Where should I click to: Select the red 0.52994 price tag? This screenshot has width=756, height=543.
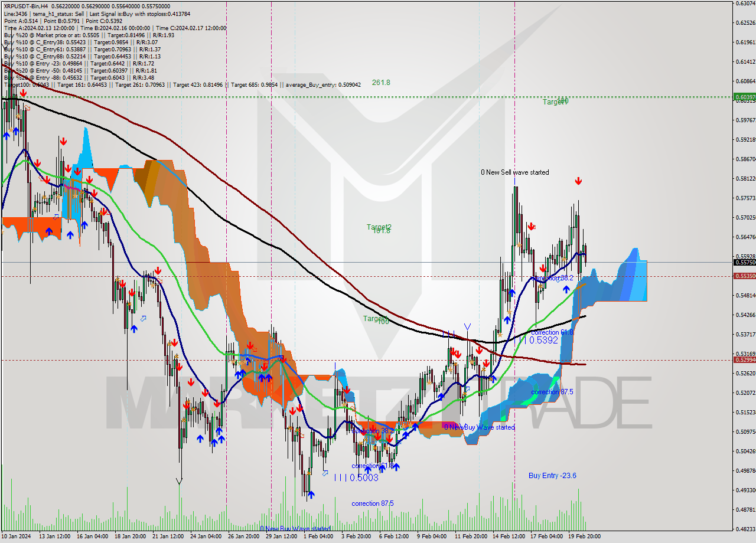744,359
